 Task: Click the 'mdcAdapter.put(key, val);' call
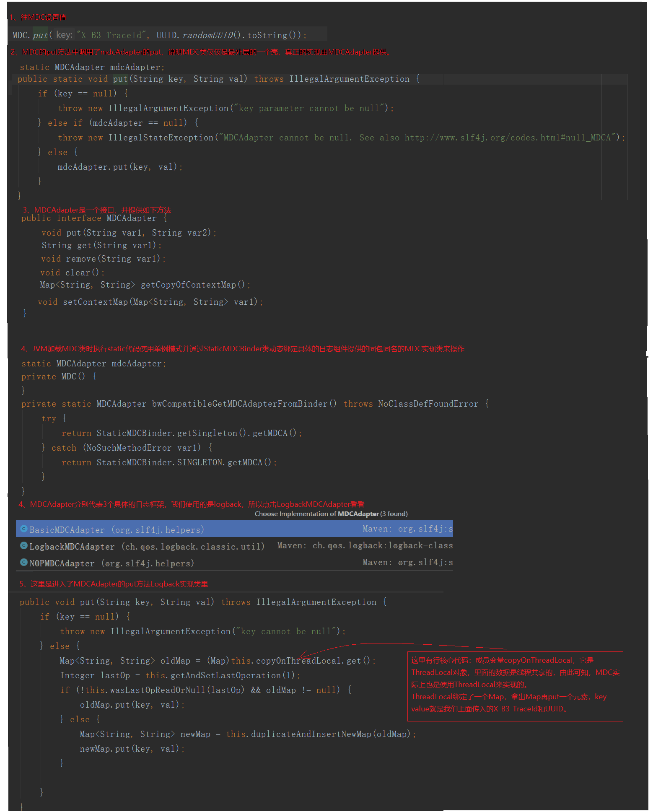pos(120,167)
